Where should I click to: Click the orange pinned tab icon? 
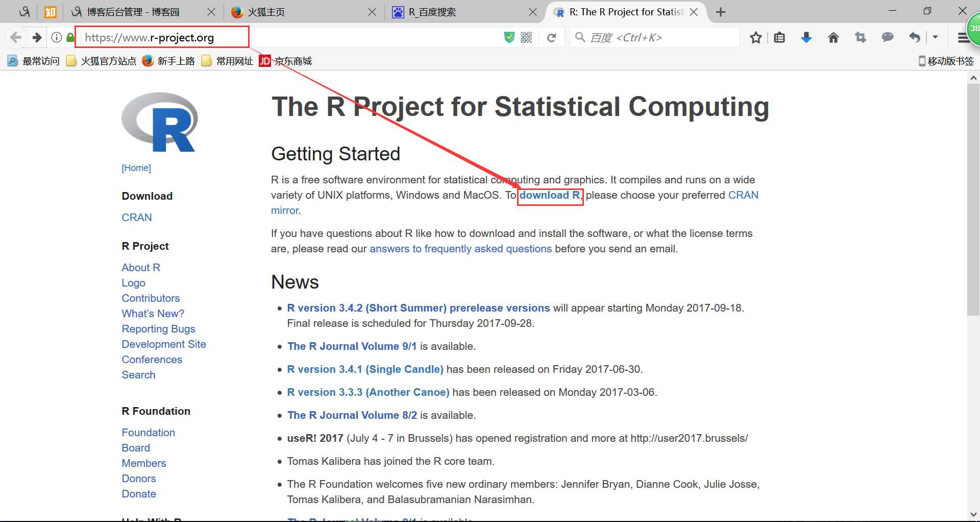pos(51,12)
